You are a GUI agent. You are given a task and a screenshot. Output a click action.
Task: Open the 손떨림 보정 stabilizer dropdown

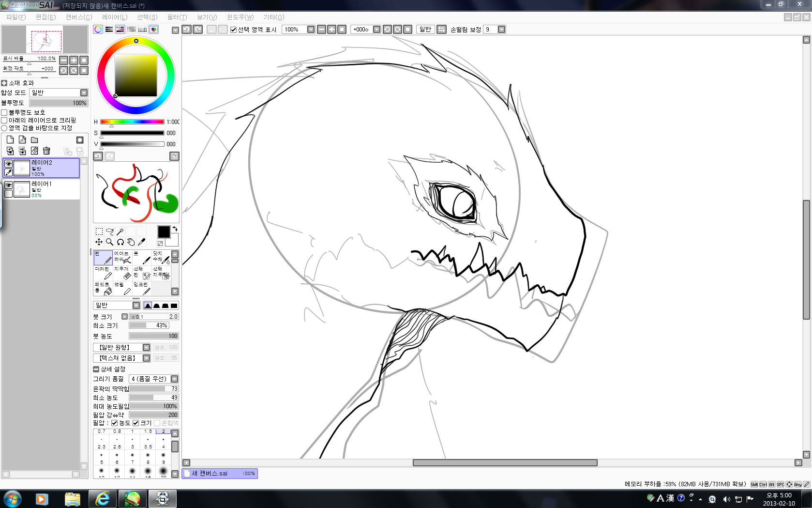(x=501, y=30)
